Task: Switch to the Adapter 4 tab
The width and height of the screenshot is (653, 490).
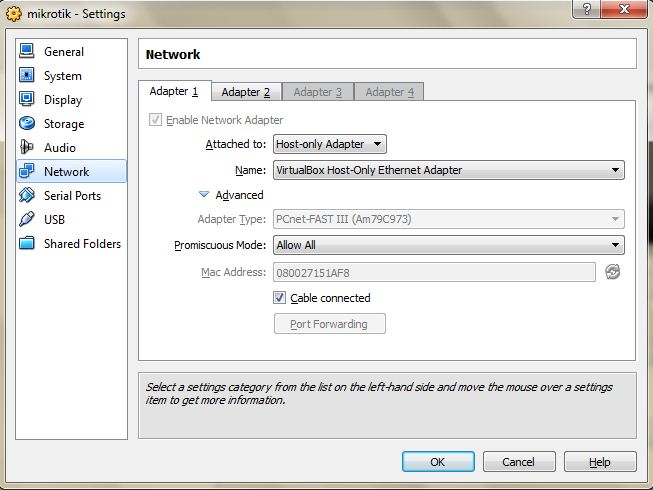Action: click(x=389, y=92)
